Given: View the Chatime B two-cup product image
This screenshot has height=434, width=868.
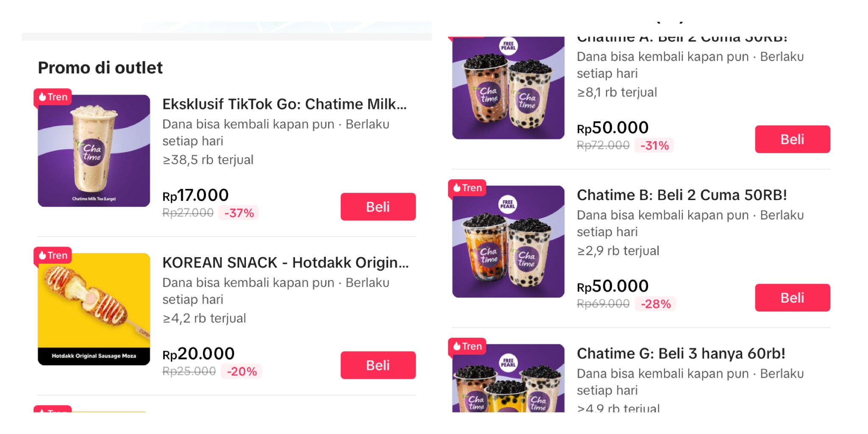Looking at the screenshot, I should (x=508, y=242).
